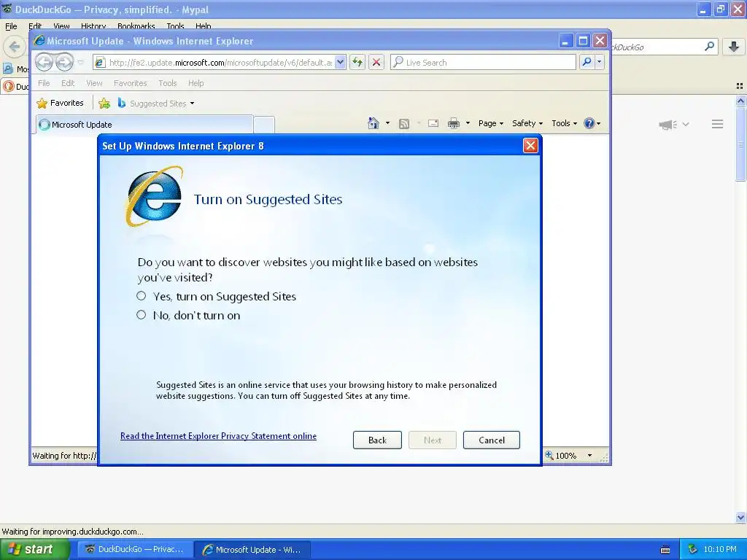Minimize the Internet Explorer window
The width and height of the screenshot is (747, 560).
(x=565, y=41)
